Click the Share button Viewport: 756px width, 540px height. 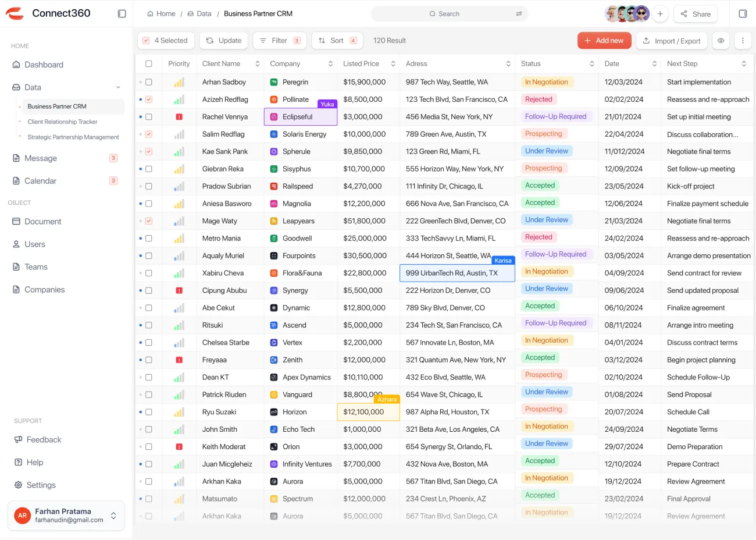(696, 14)
